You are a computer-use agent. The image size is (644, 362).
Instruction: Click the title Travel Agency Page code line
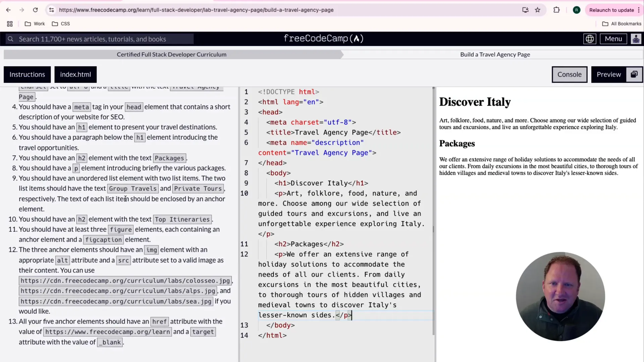333,132
